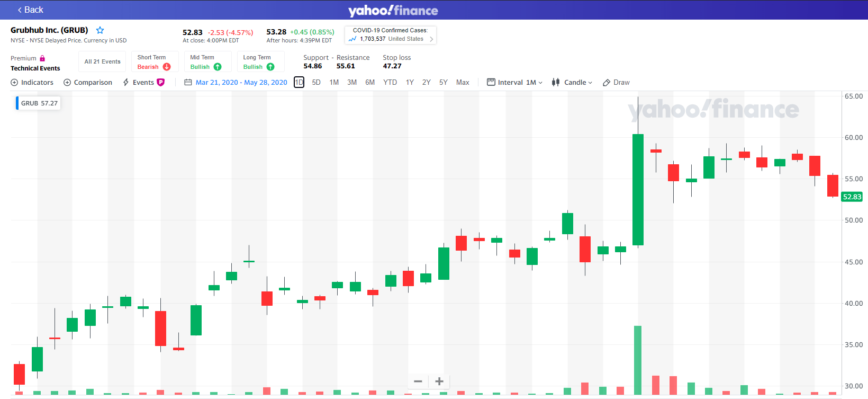The height and width of the screenshot is (399, 868).
Task: Select the 3M range tab
Action: [x=352, y=82]
